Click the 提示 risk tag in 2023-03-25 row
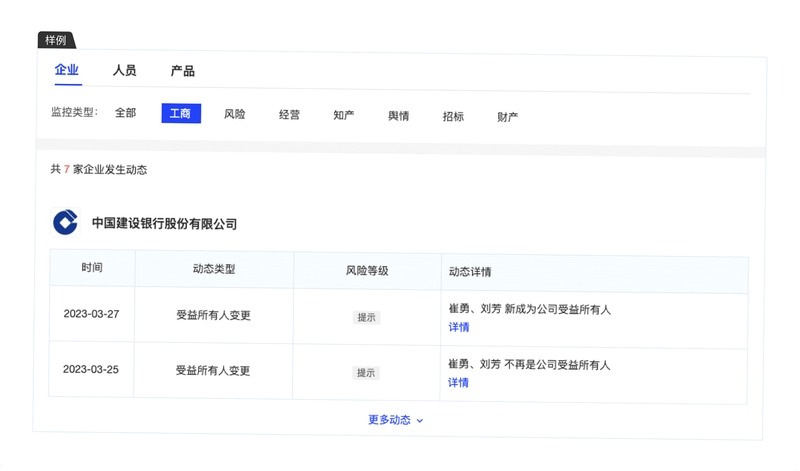Viewport: 800px width, 471px height. [366, 373]
